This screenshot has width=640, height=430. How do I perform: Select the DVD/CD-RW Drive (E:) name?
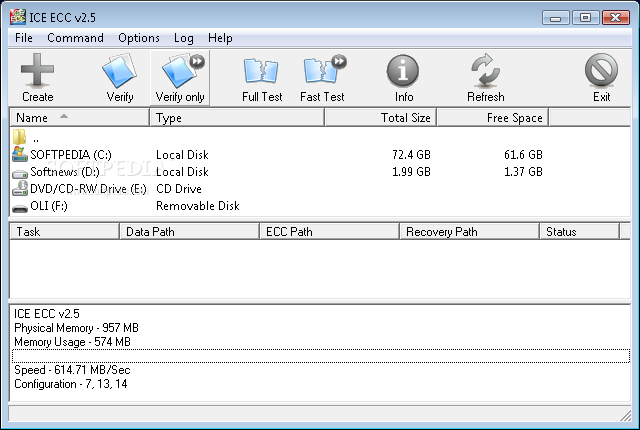pos(88,189)
